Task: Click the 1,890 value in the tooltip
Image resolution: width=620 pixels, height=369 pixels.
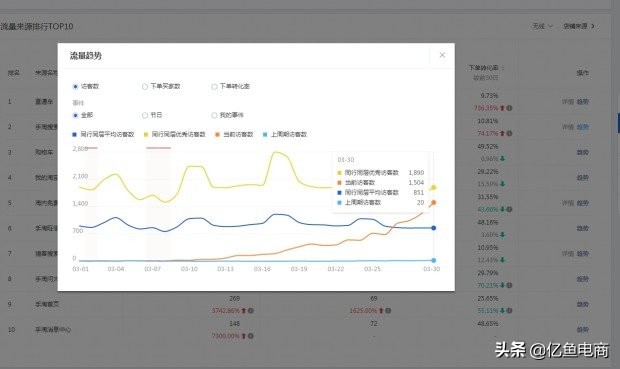Action: 416,172
